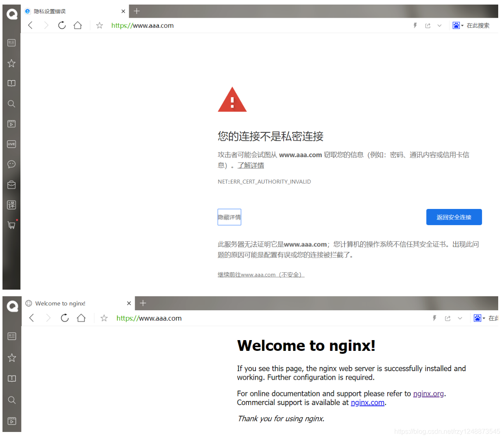Click back arrow in bottom browser window
504x439 pixels.
pos(31,318)
